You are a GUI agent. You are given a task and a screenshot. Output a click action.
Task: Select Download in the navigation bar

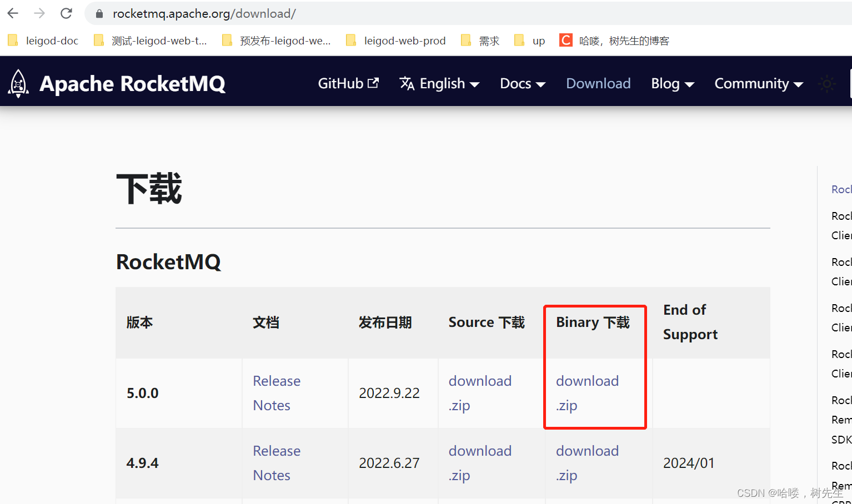click(598, 83)
